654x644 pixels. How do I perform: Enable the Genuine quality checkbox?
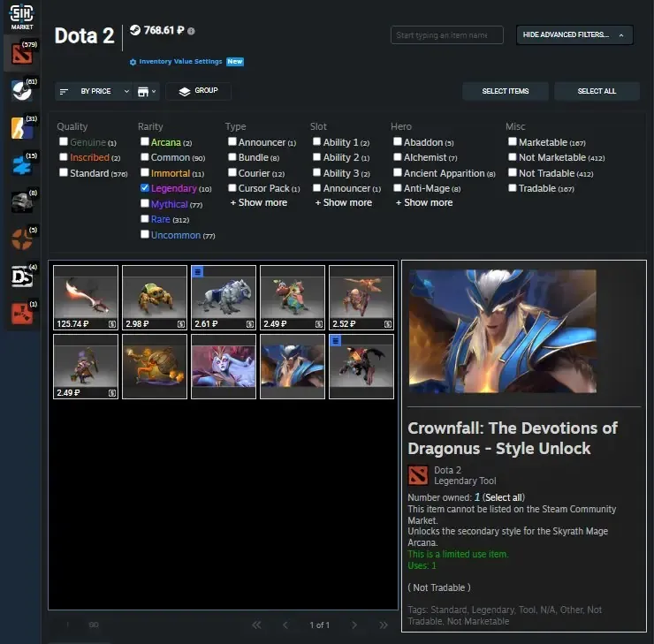coord(64,141)
